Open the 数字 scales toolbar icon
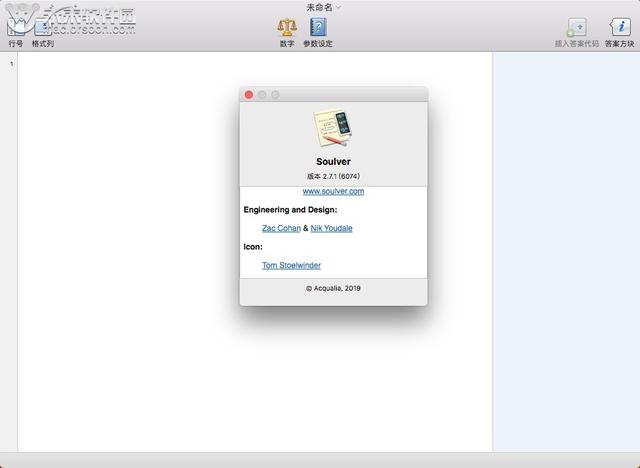640x468 pixels. coord(287,27)
